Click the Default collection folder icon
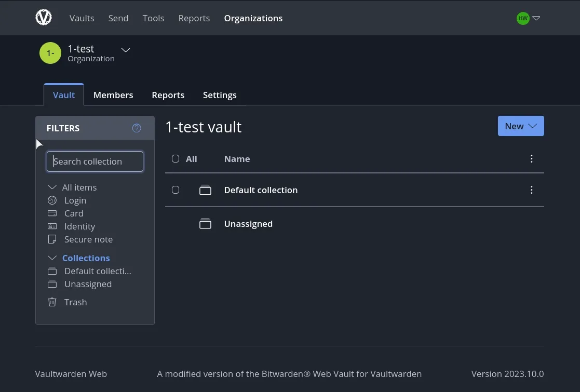Viewport: 580px width, 392px height. pyautogui.click(x=205, y=190)
